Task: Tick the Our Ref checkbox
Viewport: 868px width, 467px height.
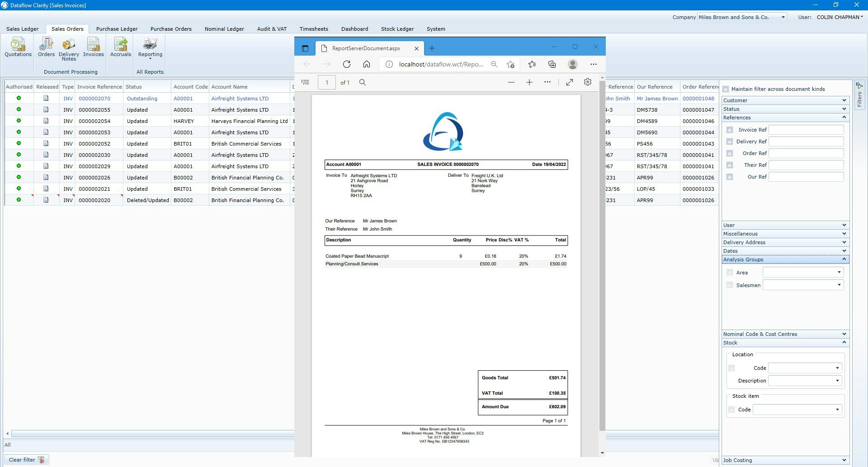Action: coord(730,177)
